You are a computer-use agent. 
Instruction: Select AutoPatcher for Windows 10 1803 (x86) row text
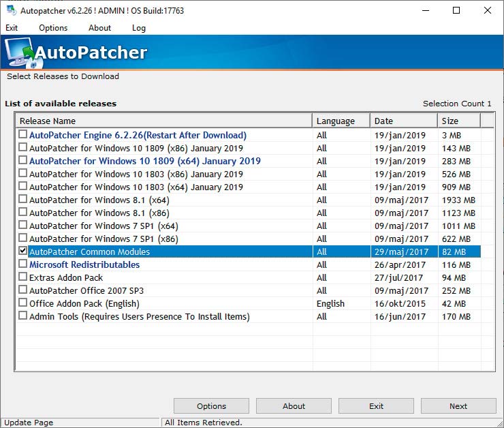[136, 174]
